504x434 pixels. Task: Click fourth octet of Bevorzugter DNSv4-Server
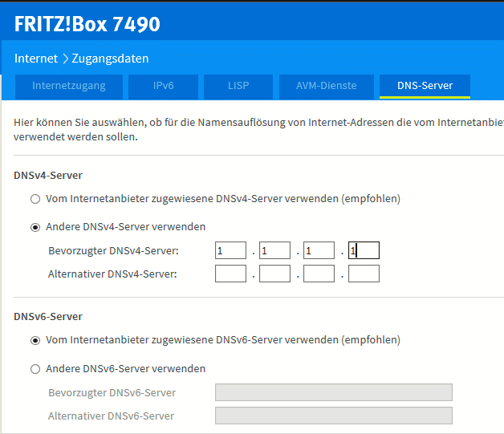coord(364,251)
